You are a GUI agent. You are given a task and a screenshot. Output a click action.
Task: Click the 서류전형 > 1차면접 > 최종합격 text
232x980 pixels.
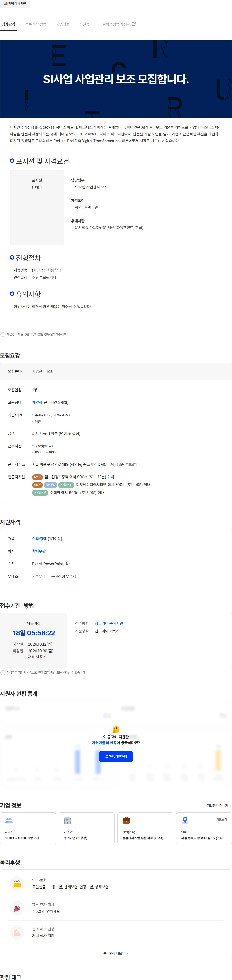[37, 270]
